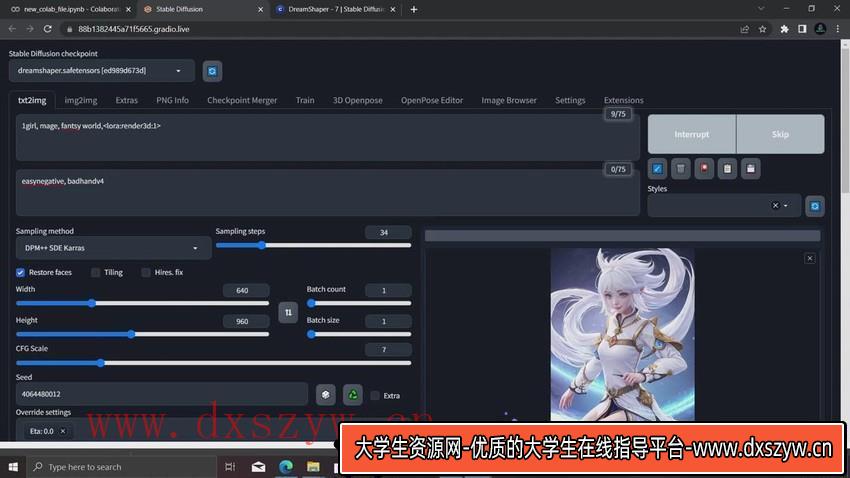Open Microsoft Edge from the taskbar

point(286,467)
